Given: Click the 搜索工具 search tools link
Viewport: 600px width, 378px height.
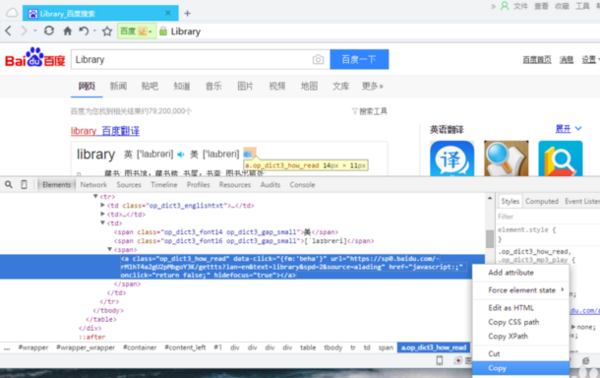Looking at the screenshot, I should click(370, 111).
